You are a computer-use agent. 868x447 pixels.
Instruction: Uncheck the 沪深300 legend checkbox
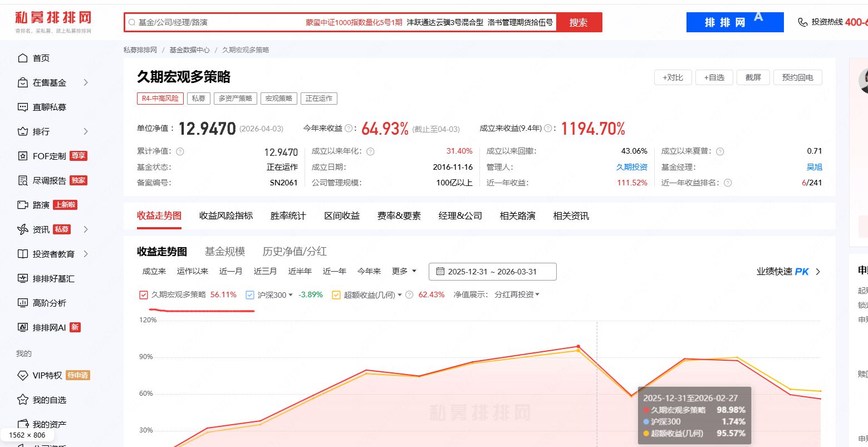(x=249, y=294)
